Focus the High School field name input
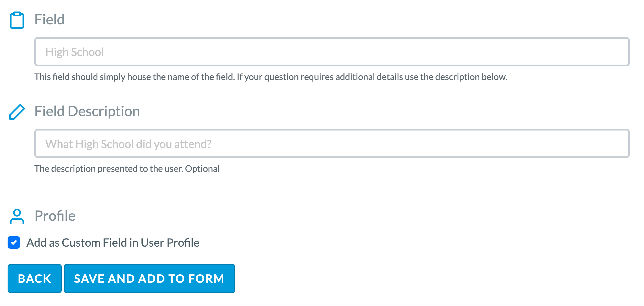644x306 pixels. [x=332, y=52]
